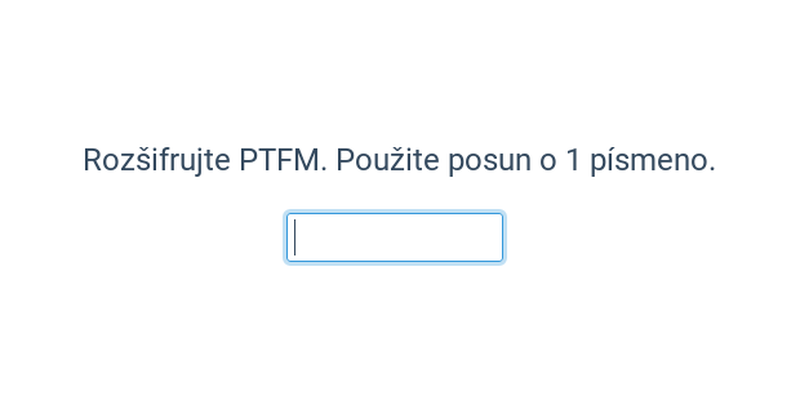Place cursor at blinking caret in textbox
800x400 pixels.
click(x=295, y=238)
